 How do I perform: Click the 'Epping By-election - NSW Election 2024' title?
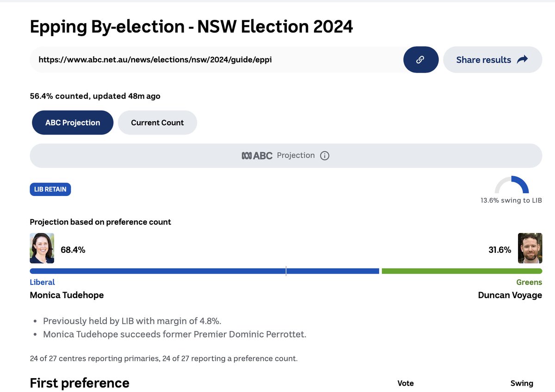point(191,27)
